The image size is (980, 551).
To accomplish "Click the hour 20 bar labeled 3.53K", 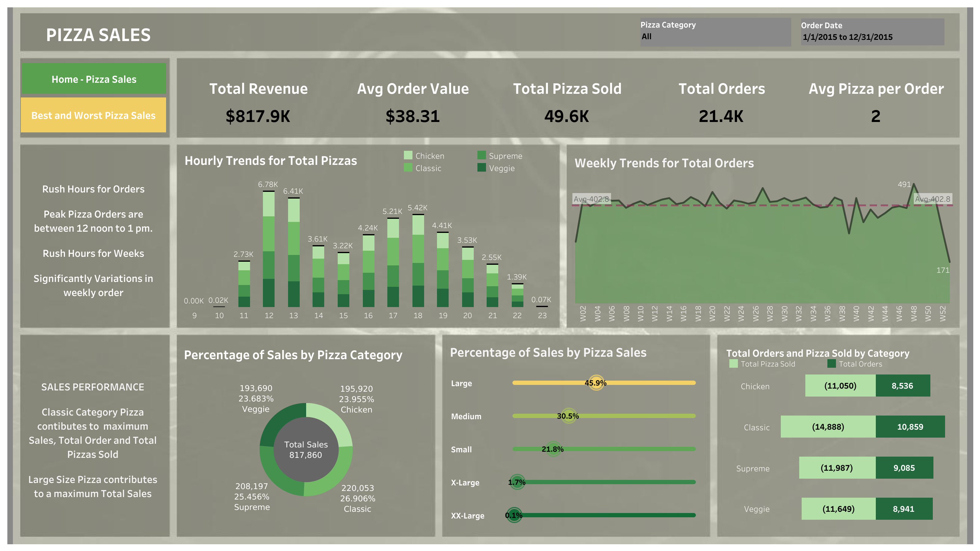I will click(468, 277).
